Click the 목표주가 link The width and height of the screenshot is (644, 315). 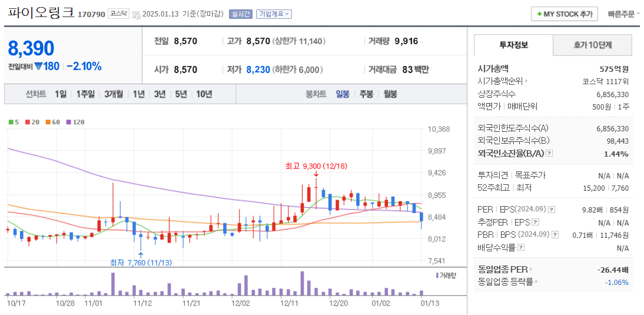click(x=530, y=175)
